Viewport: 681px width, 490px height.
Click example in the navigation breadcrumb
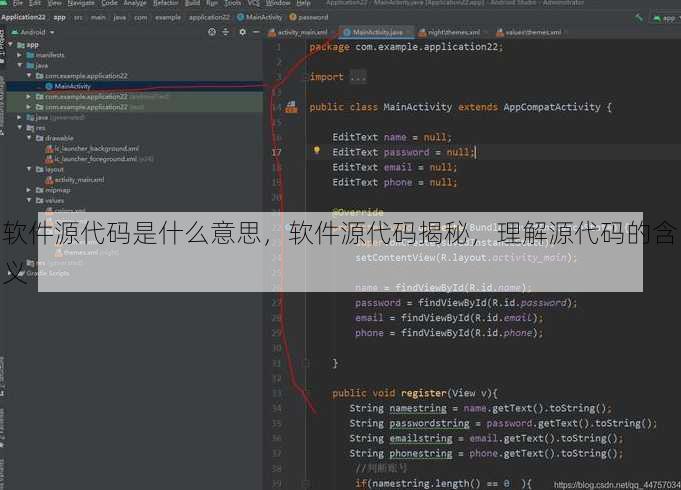click(168, 18)
